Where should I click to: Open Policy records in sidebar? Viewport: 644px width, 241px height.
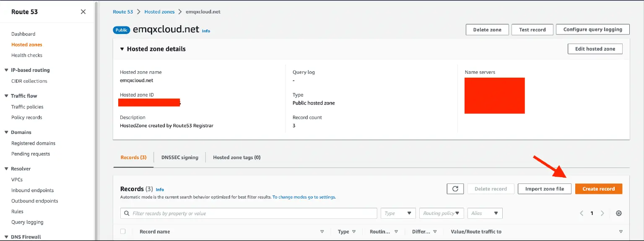point(27,118)
